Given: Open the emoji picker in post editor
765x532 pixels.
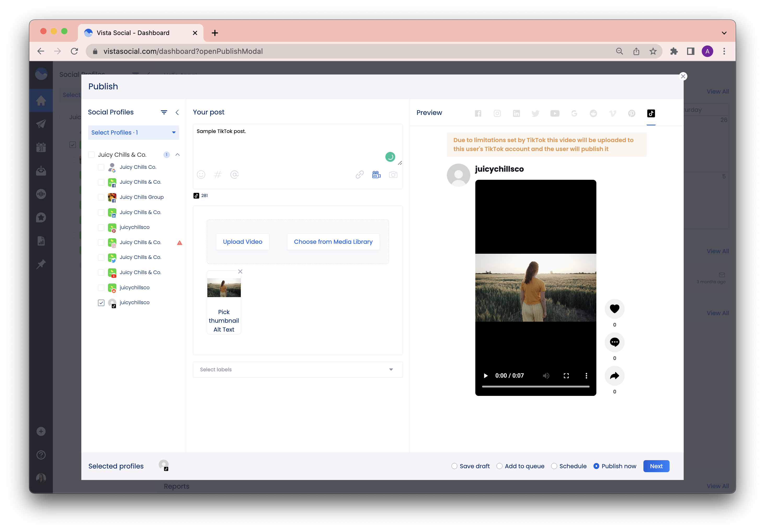Looking at the screenshot, I should point(201,175).
